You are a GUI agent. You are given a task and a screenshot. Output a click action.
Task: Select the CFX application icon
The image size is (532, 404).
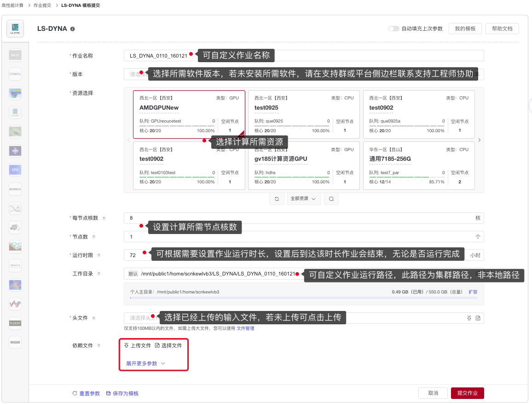tap(15, 170)
